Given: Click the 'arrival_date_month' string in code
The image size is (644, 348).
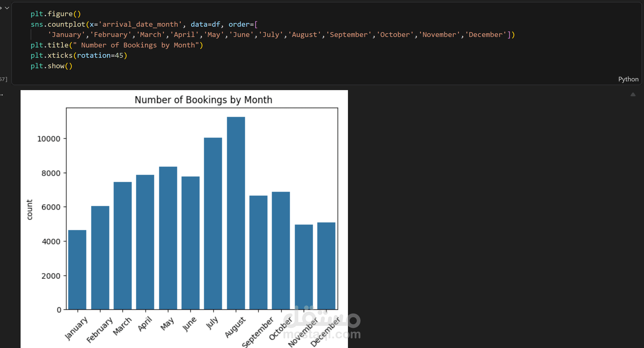Looking at the screenshot, I should [140, 24].
